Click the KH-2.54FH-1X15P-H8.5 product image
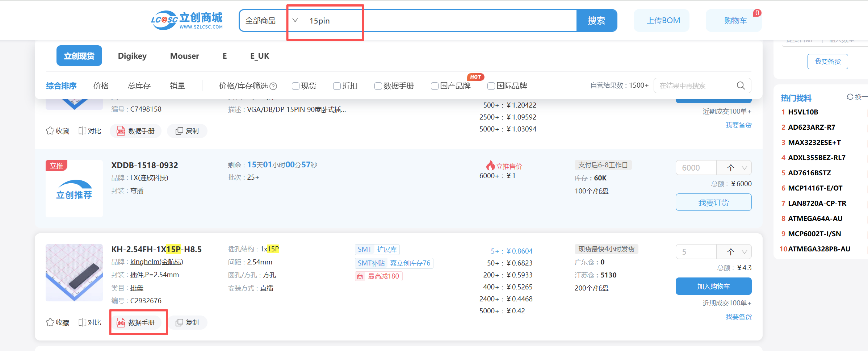Viewport: 868px width, 351px height. [74, 273]
